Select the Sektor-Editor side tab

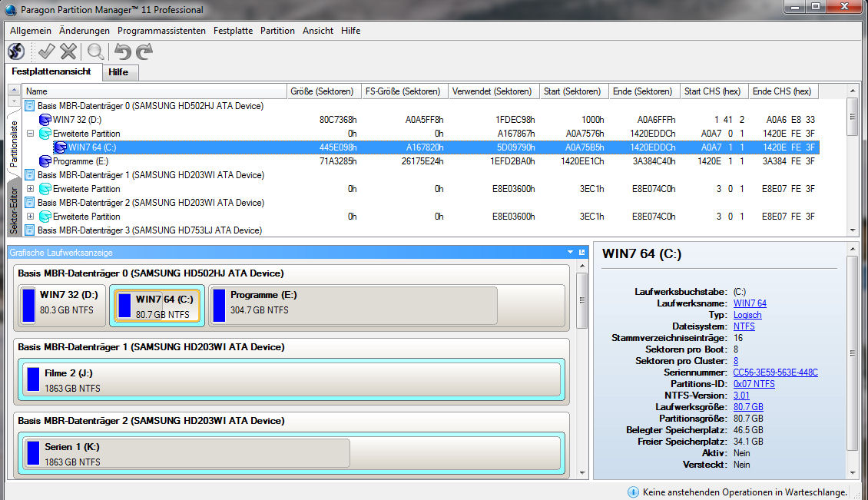(x=14, y=210)
